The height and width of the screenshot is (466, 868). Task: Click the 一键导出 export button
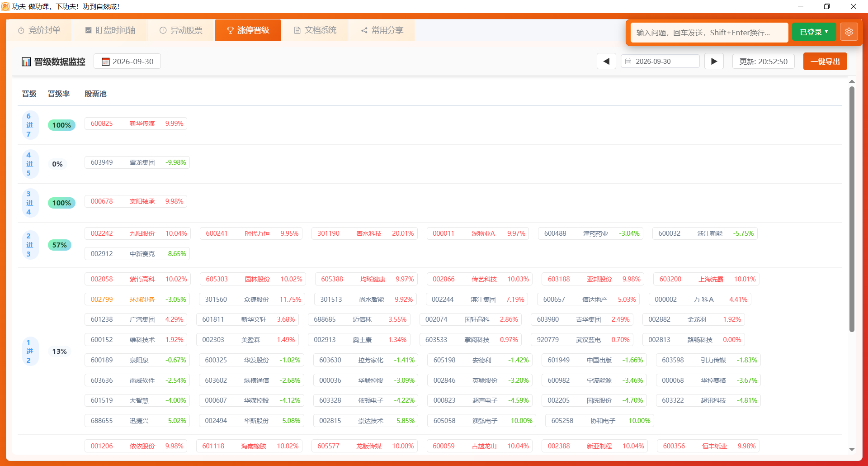(825, 62)
